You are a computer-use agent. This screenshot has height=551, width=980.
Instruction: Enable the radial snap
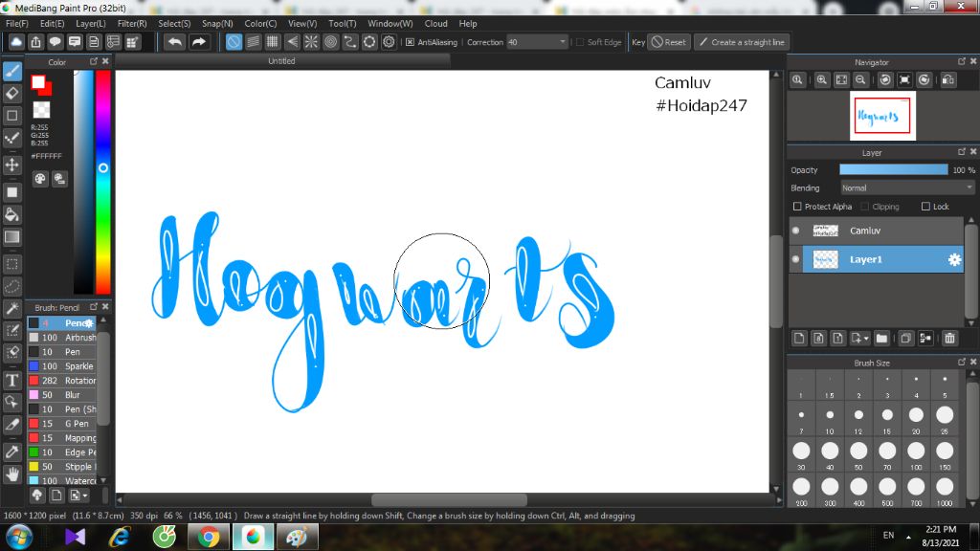[311, 42]
